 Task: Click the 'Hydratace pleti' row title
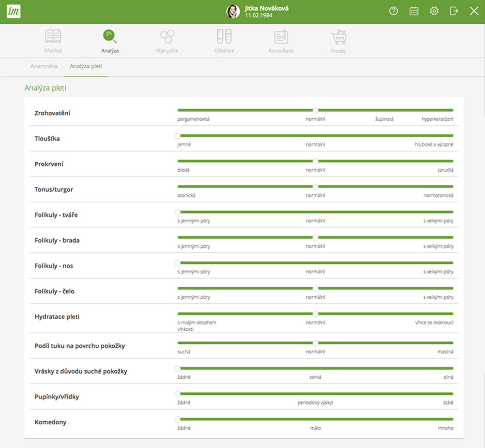pos(57,317)
